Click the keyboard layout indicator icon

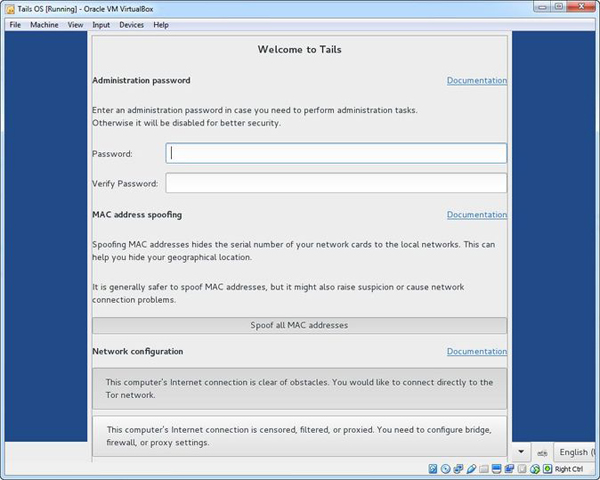542,453
